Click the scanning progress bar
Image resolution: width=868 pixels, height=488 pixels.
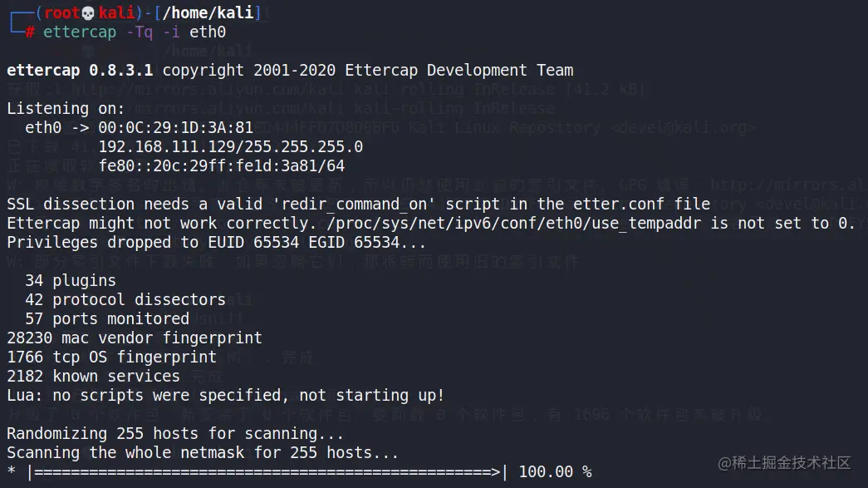tap(267, 472)
